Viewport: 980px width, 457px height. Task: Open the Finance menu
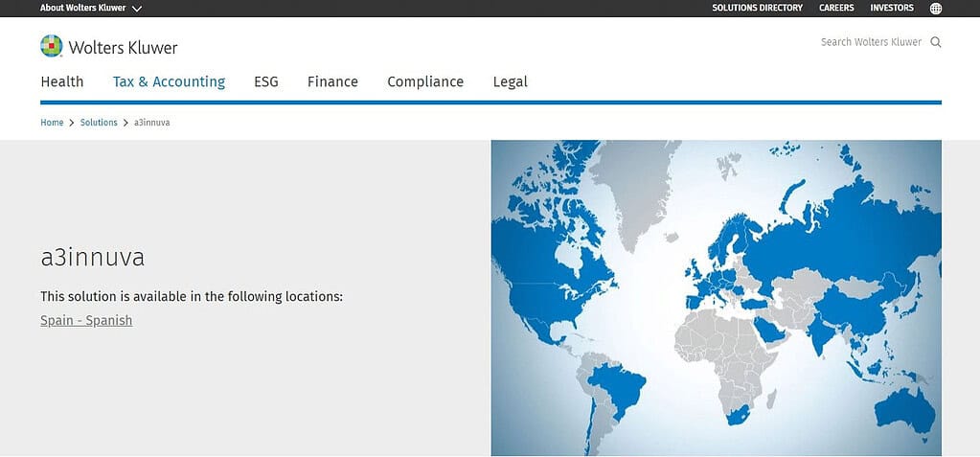[x=332, y=81]
